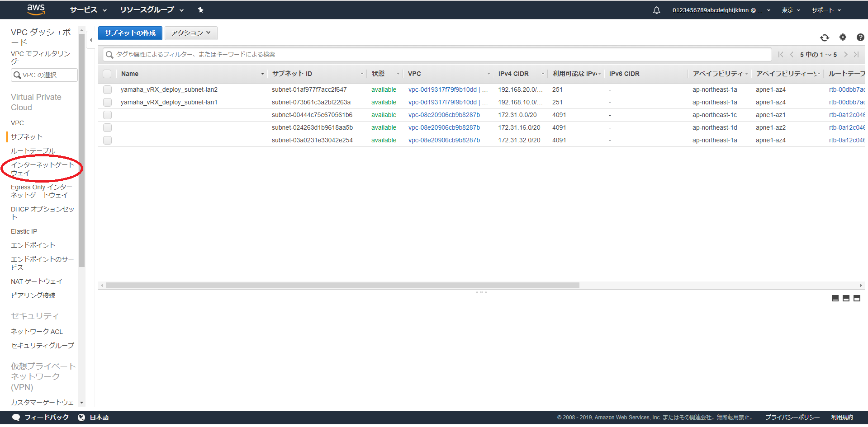Collapse the left navigation pane arrow
Screen dimensions: 868x427
(91, 40)
